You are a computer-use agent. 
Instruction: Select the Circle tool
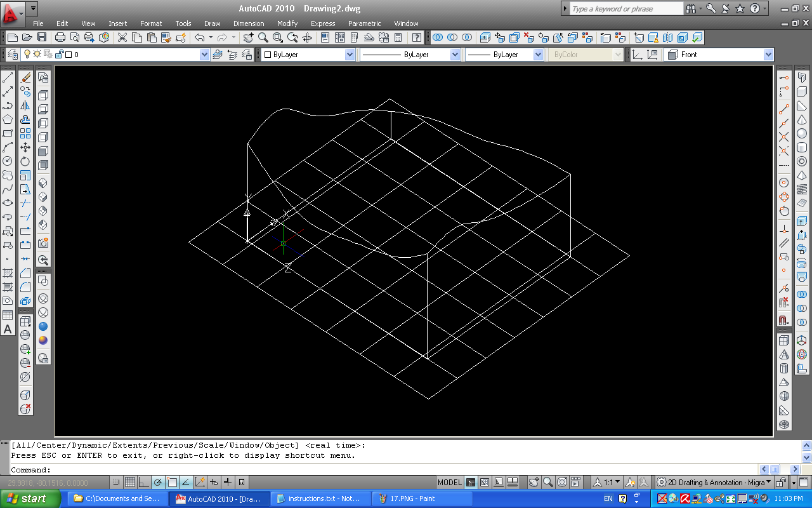(8, 162)
